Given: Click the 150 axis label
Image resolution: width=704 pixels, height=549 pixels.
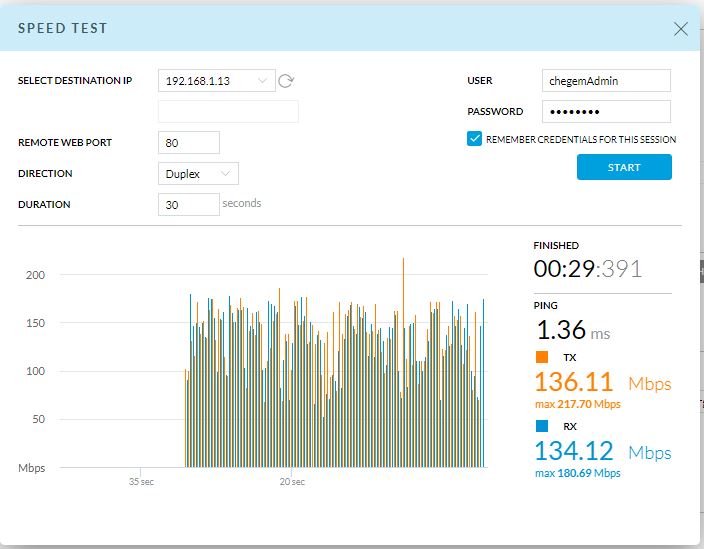Looking at the screenshot, I should pos(35,323).
